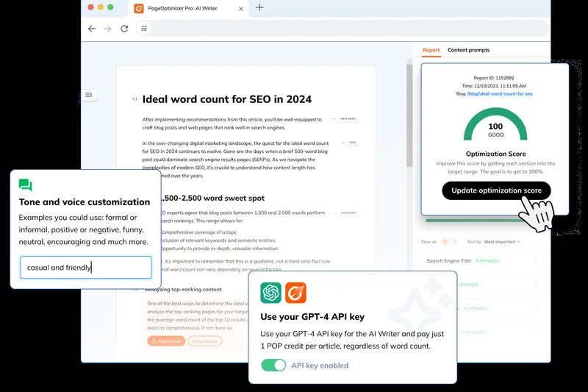Go forward with the browser forward arrow
This screenshot has width=588, height=392.
point(107,29)
